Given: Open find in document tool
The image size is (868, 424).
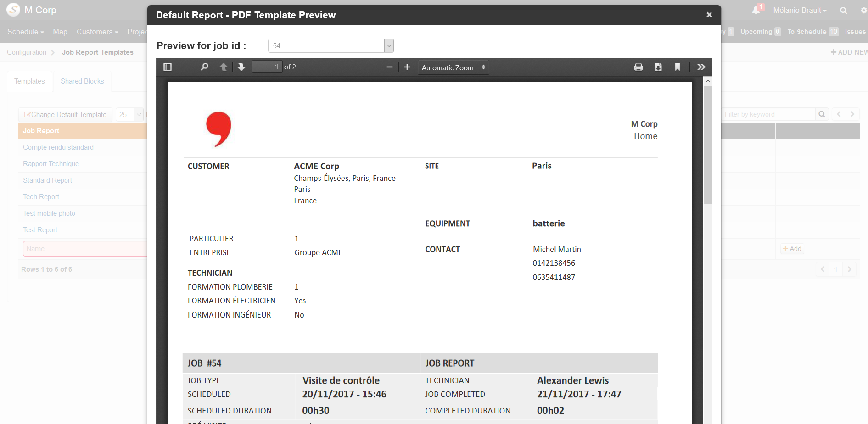Looking at the screenshot, I should pos(205,67).
